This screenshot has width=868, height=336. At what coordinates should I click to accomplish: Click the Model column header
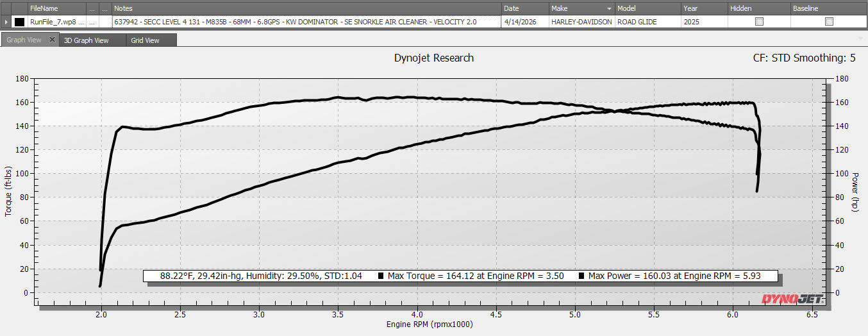pos(648,9)
